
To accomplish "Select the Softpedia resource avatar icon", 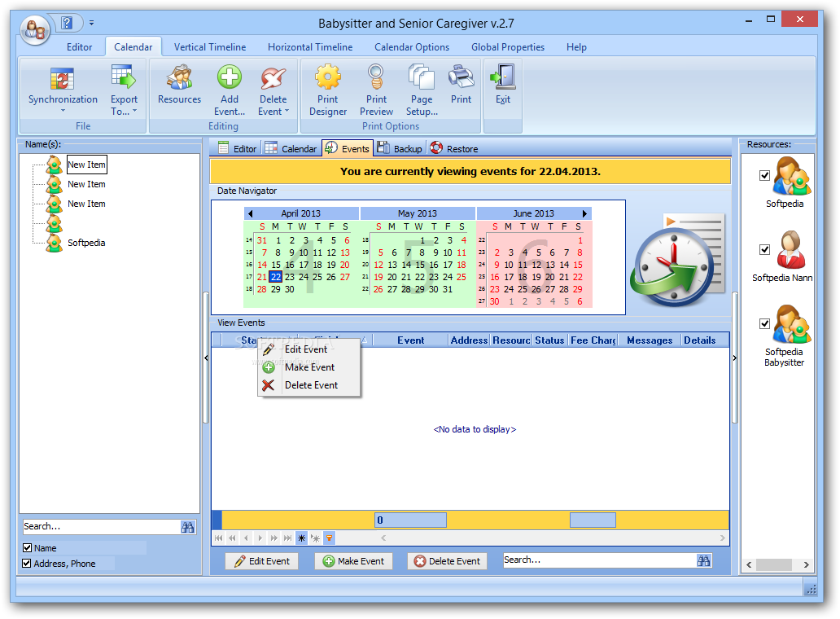I will click(x=790, y=176).
